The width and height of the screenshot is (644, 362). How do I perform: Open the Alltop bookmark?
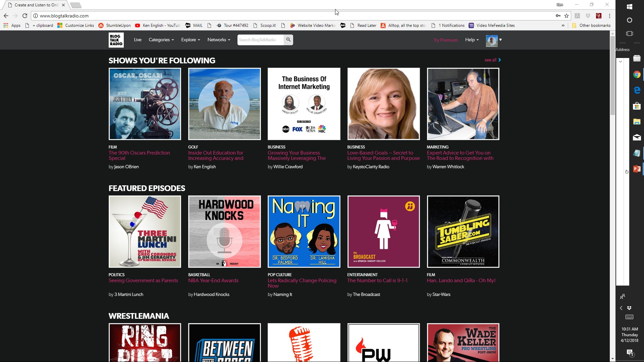[x=403, y=25]
